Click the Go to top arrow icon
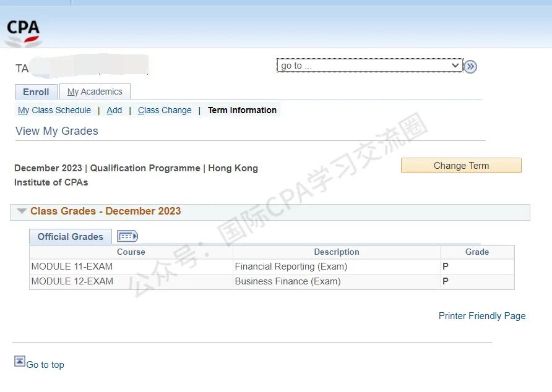 (20, 361)
